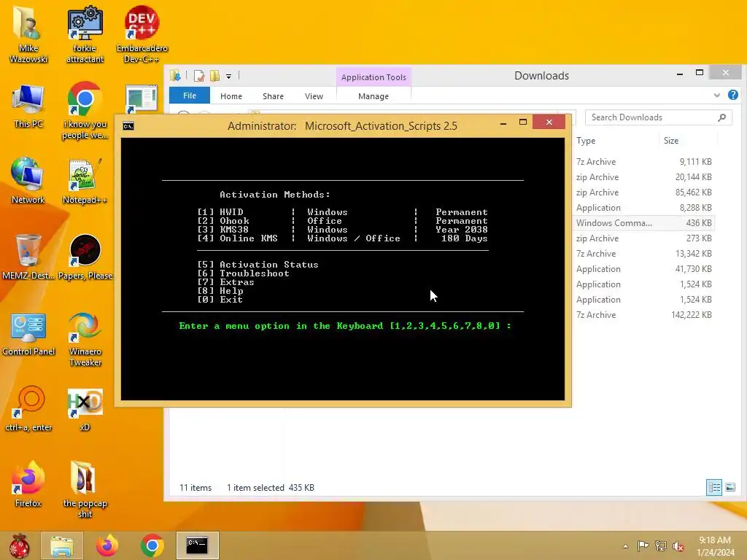Click the muted volume tray icon
747x560 pixels.
coord(678,545)
